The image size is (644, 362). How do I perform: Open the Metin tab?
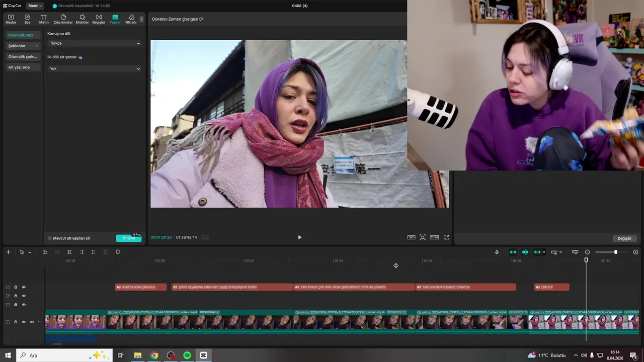click(x=44, y=19)
